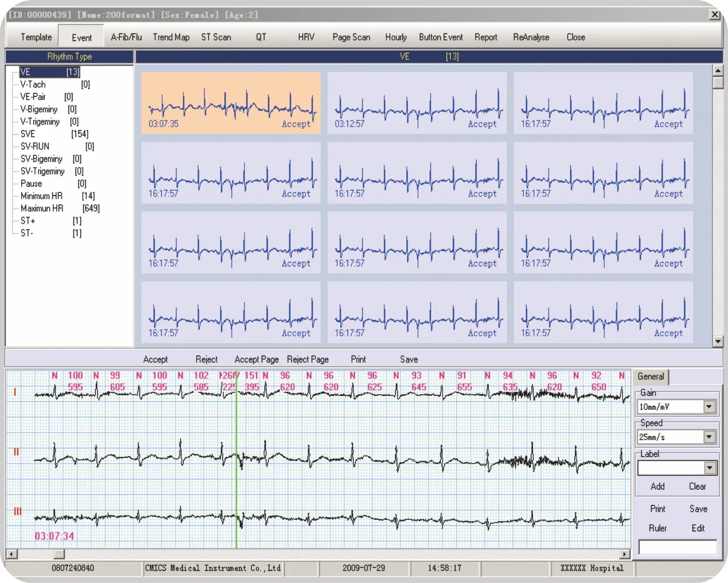This screenshot has height=583, width=728.
Task: Select the ST+ entry
Action: 51,220
